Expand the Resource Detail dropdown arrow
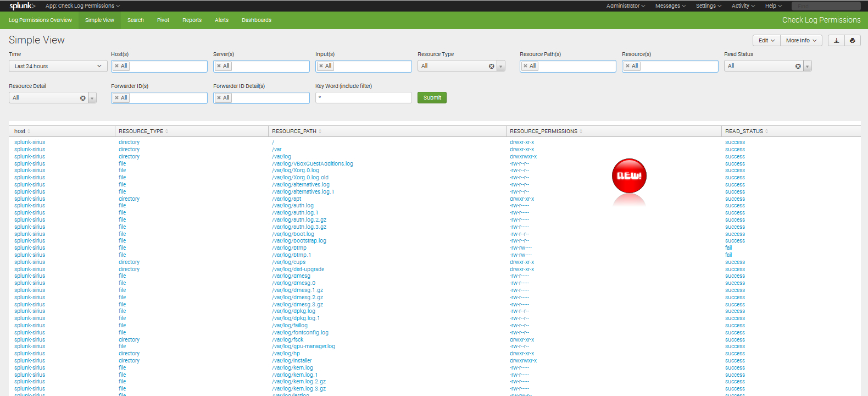The width and height of the screenshot is (868, 396). (x=92, y=98)
